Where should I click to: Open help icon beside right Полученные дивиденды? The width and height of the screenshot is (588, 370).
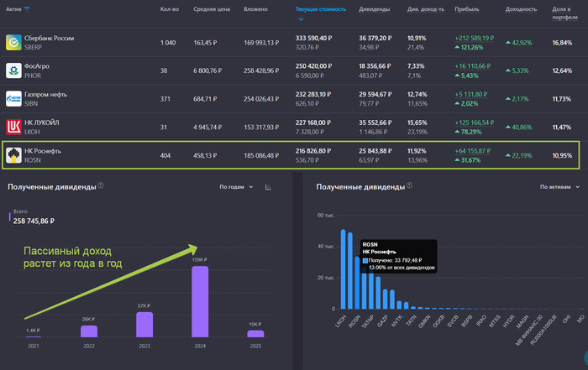[408, 185]
